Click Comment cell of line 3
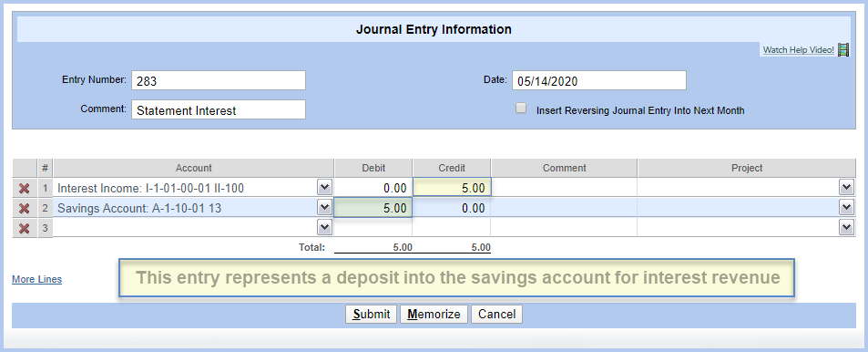Image resolution: width=868 pixels, height=352 pixels. [x=564, y=227]
